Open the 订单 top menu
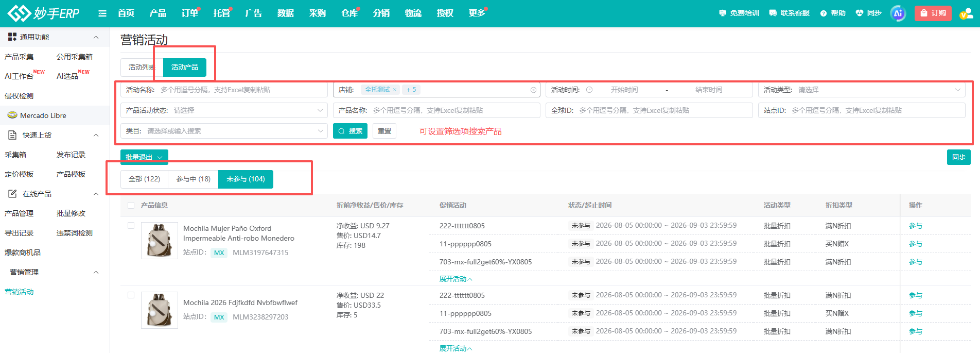Screen dimensions: 980x353 click(x=190, y=13)
